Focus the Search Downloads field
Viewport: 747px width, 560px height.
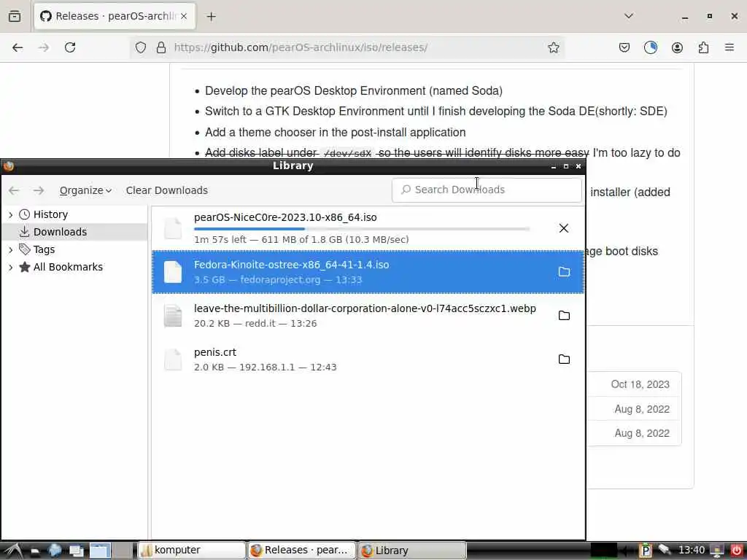click(487, 190)
